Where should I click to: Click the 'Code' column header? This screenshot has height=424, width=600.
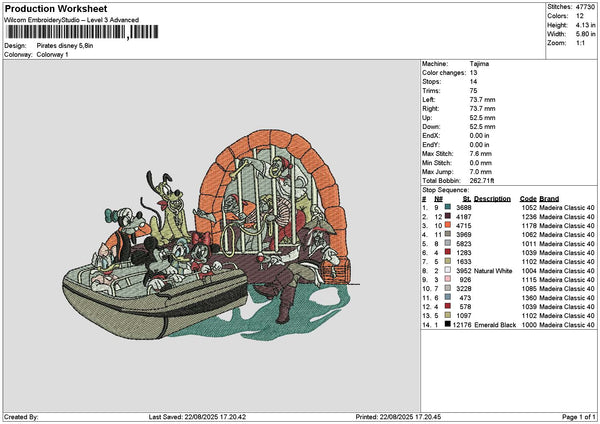(x=528, y=199)
